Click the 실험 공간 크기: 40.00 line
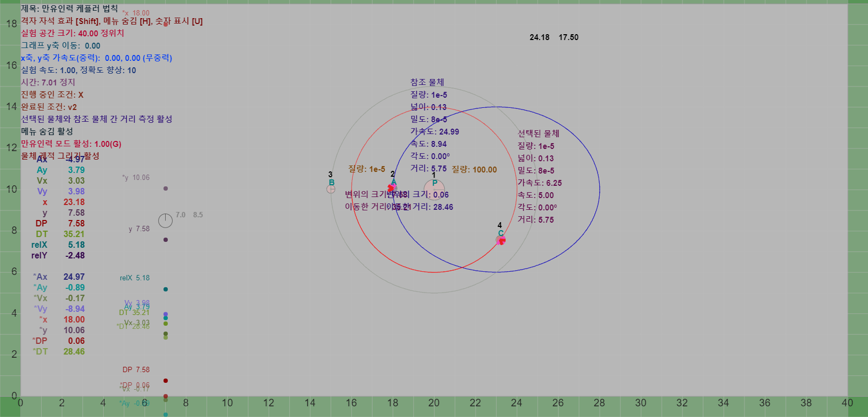868x417 pixels. [x=73, y=33]
